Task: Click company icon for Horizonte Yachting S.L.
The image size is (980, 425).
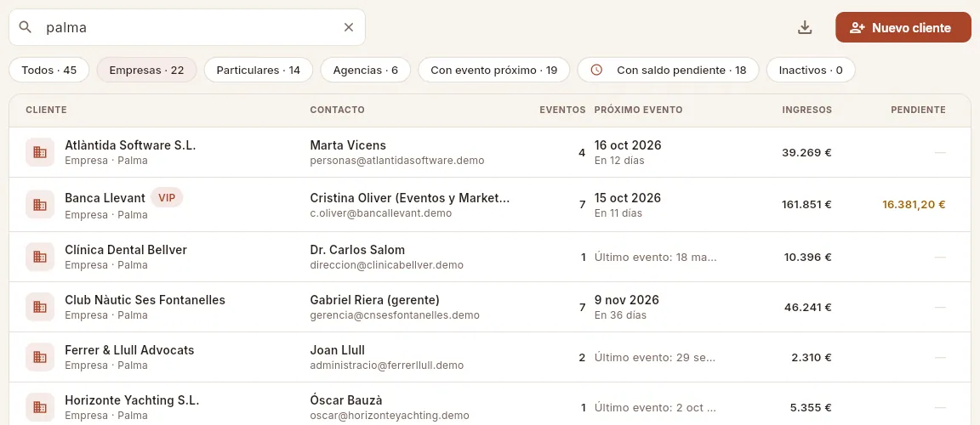Action: (40, 407)
